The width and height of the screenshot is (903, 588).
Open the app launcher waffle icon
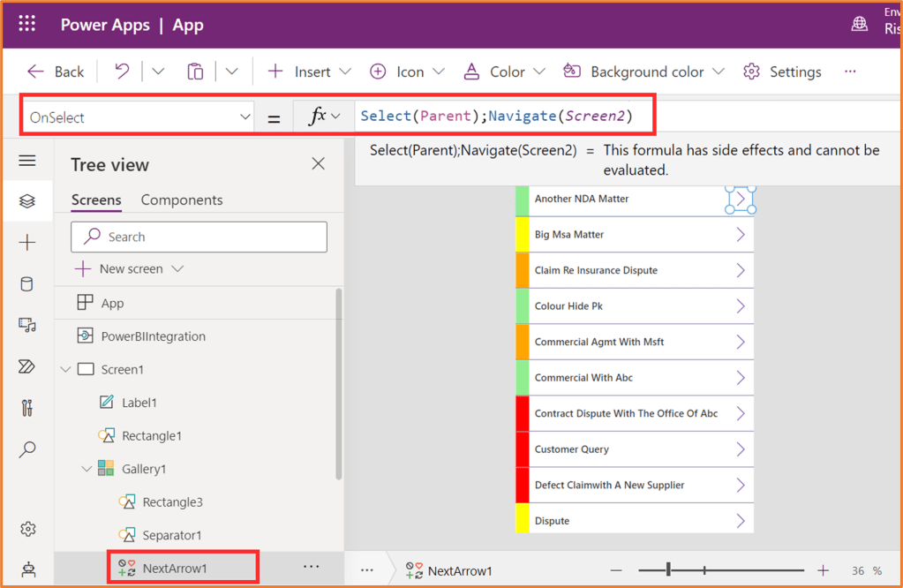coord(27,24)
